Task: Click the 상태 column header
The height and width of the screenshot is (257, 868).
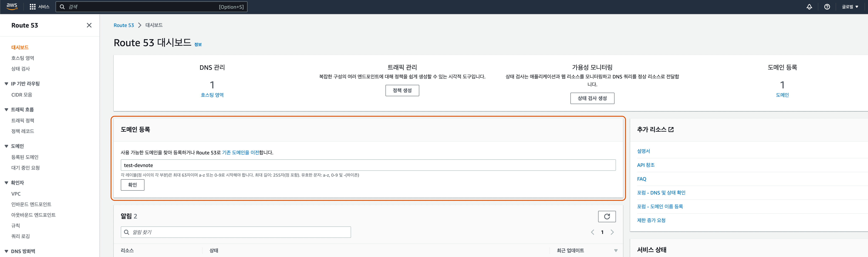Action: [x=214, y=251]
